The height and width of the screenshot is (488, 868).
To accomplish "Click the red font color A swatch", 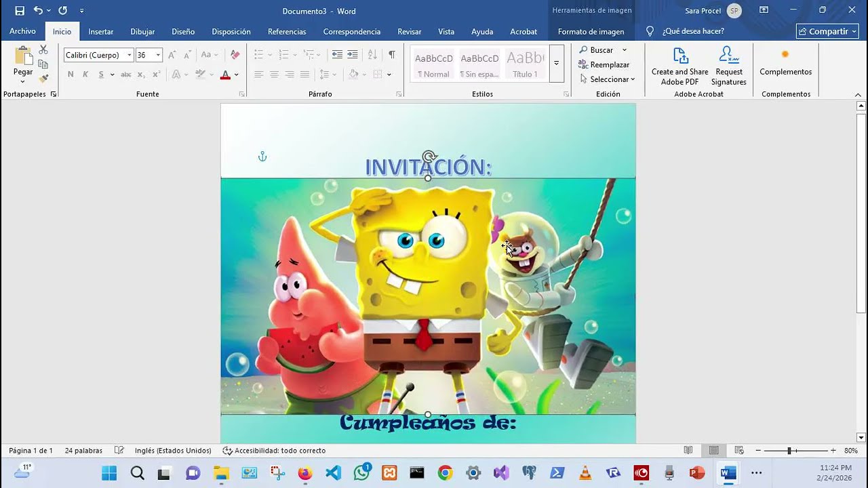I will [226, 75].
